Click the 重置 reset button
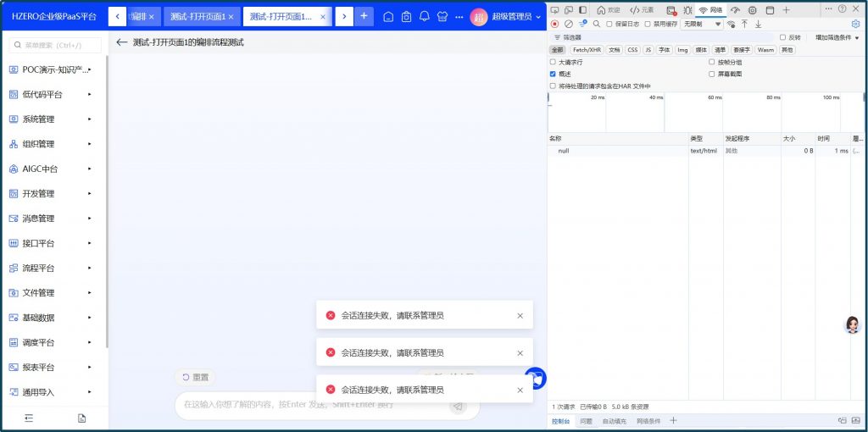Viewport: 868px width, 432px height. click(x=195, y=377)
